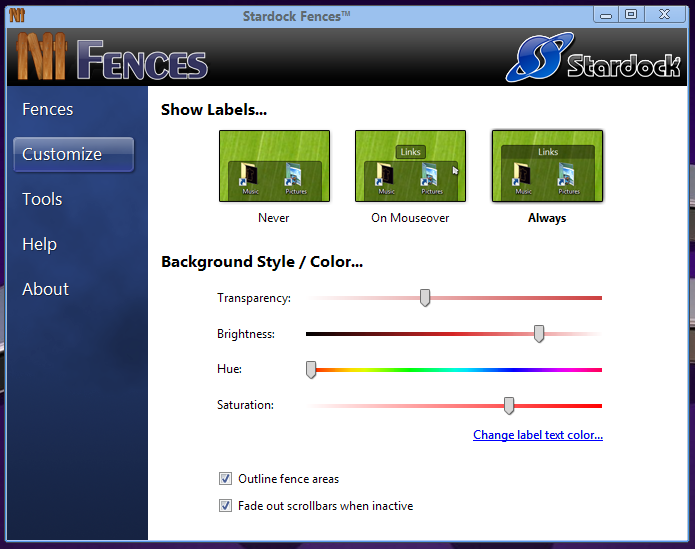
Task: Maximize the Stardock Fences window
Action: (x=631, y=15)
